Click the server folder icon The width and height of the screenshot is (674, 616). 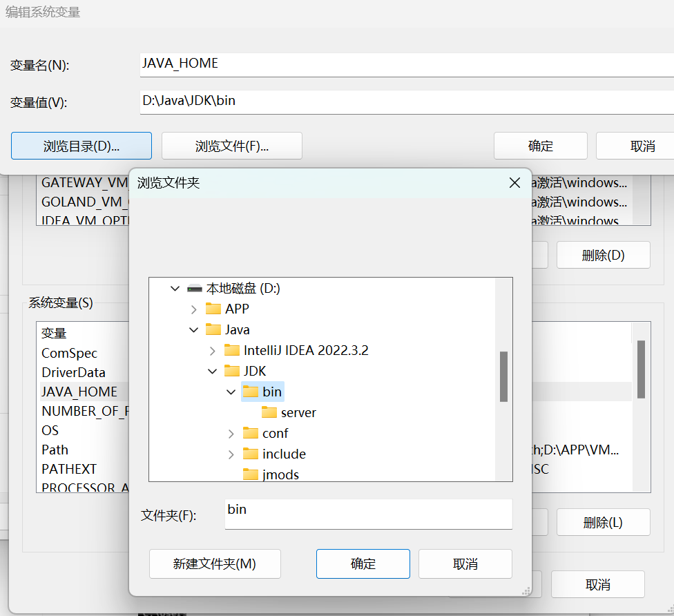pos(269,412)
